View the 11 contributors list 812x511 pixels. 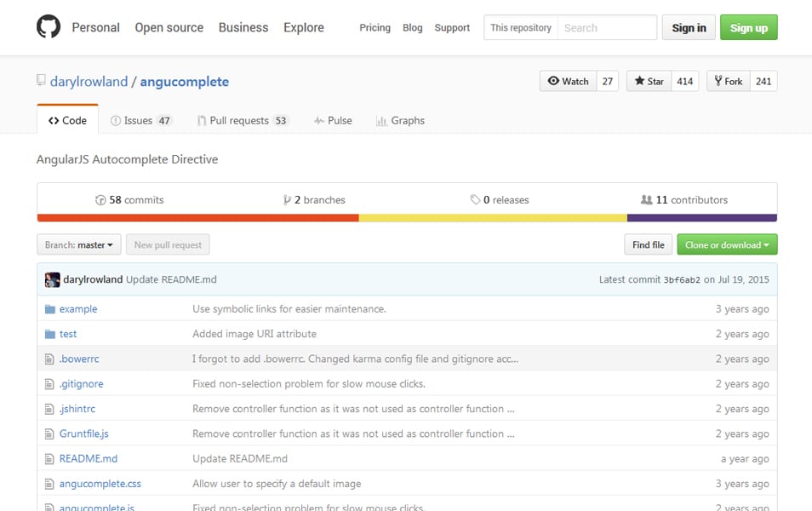point(684,200)
